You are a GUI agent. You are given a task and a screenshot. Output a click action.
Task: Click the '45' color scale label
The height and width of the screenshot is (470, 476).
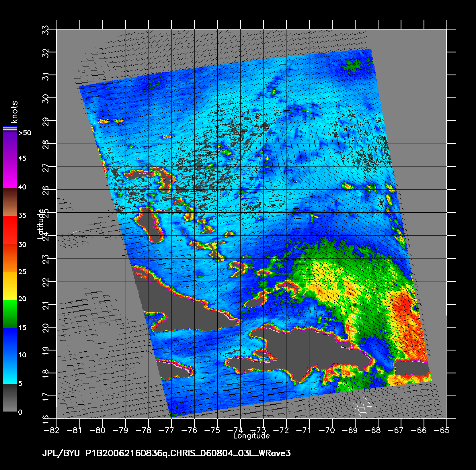pos(22,158)
